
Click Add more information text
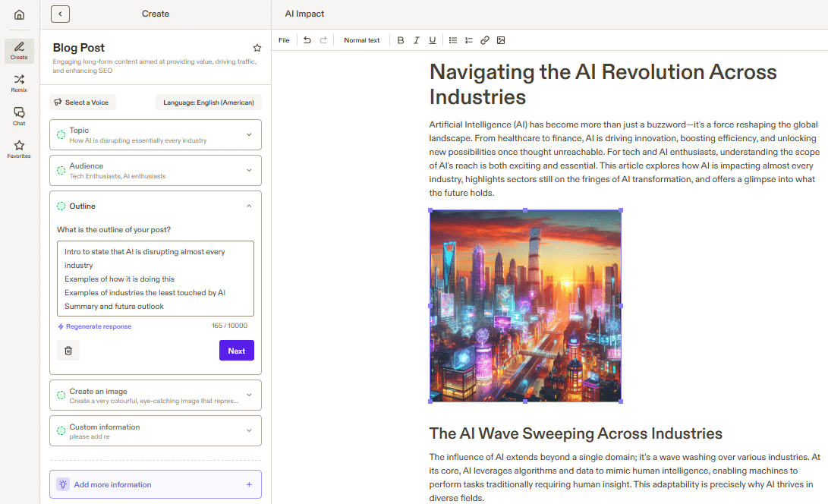click(x=112, y=484)
